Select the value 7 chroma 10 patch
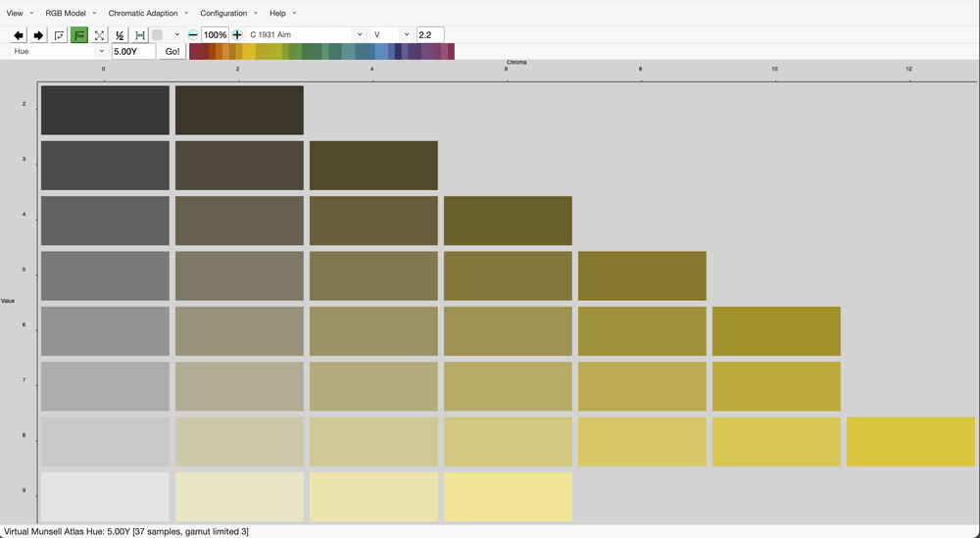Viewport: 980px width, 538px height. tap(777, 387)
